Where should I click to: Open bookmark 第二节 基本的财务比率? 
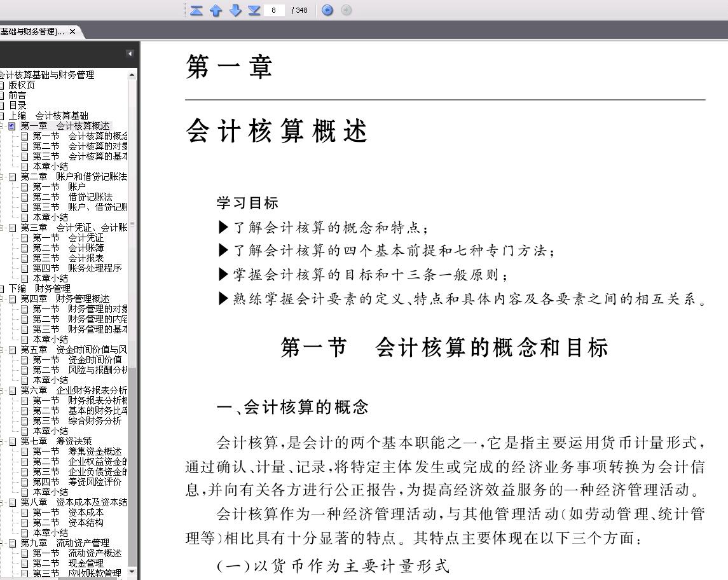coord(80,411)
